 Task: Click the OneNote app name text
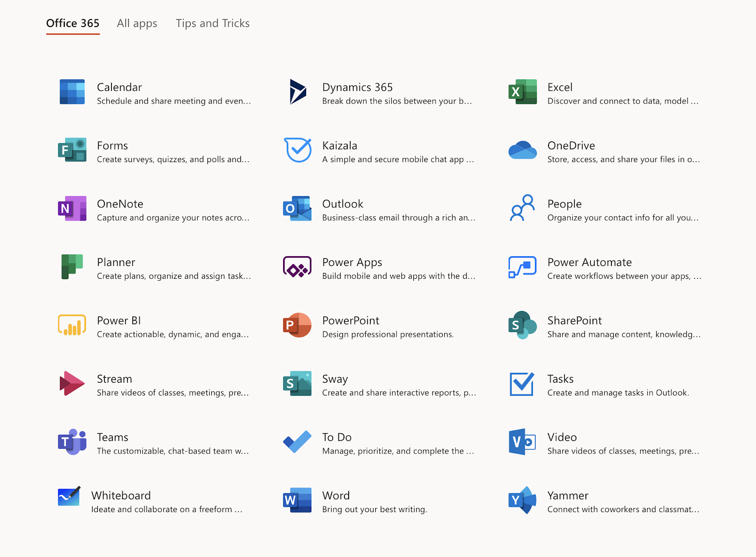(x=120, y=204)
